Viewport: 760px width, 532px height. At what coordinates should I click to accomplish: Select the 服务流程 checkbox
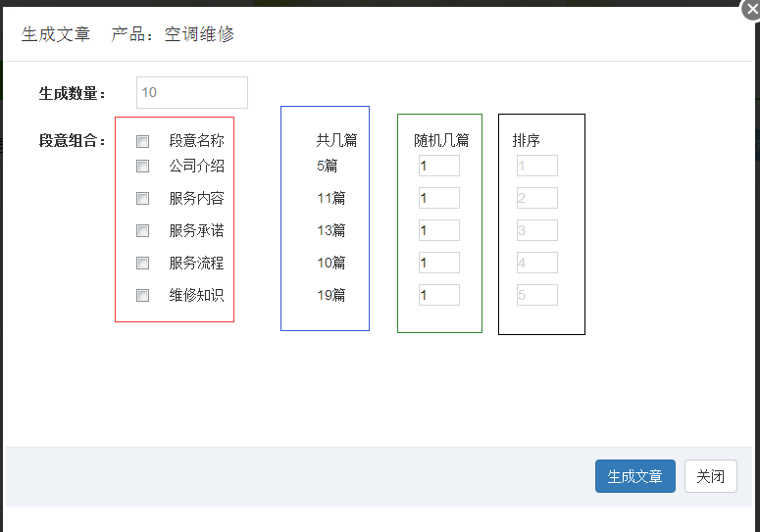pyautogui.click(x=142, y=263)
